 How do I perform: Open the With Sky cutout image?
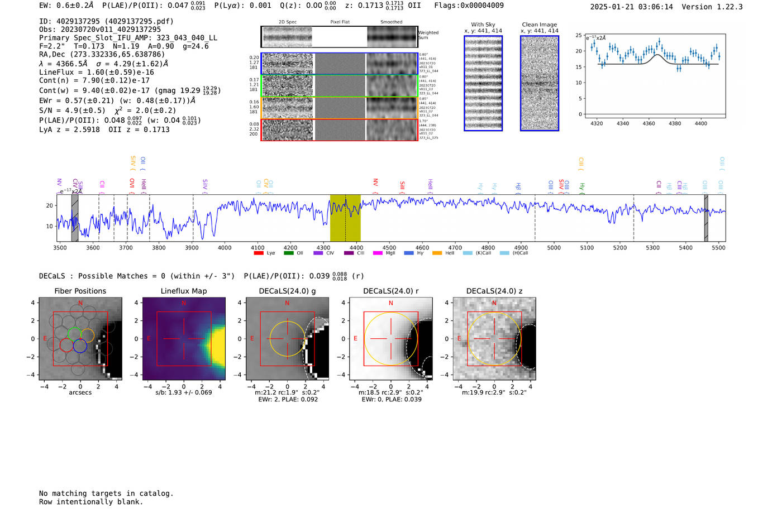tap(483, 83)
